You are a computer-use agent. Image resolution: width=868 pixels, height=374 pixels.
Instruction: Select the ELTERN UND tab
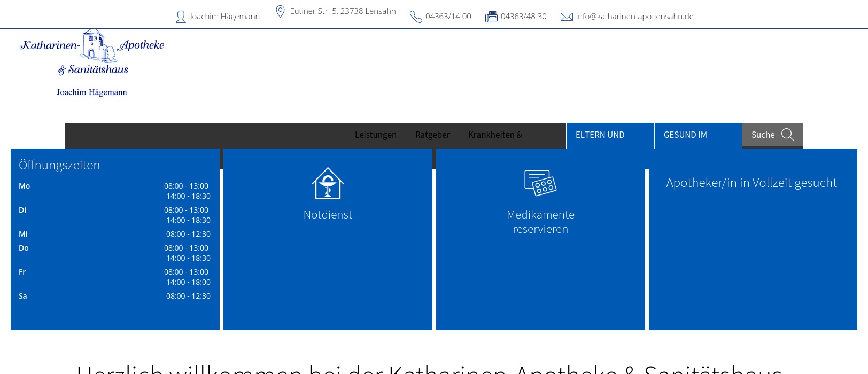pyautogui.click(x=610, y=135)
